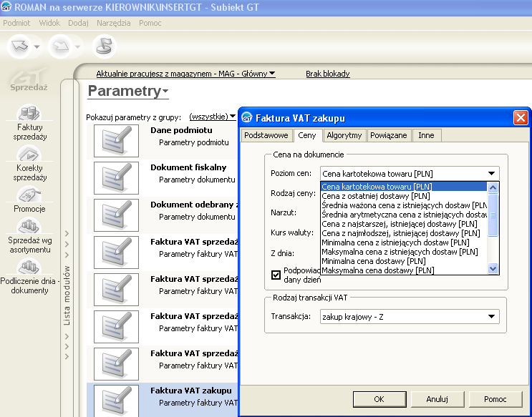Click the Dane podmiotu parameter icon
532x417 pixels.
tap(117, 141)
